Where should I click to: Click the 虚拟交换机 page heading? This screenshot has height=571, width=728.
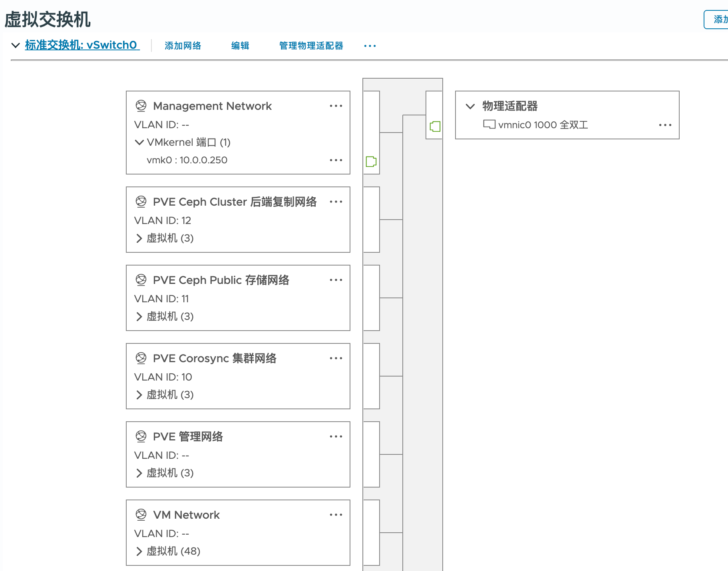click(x=48, y=20)
